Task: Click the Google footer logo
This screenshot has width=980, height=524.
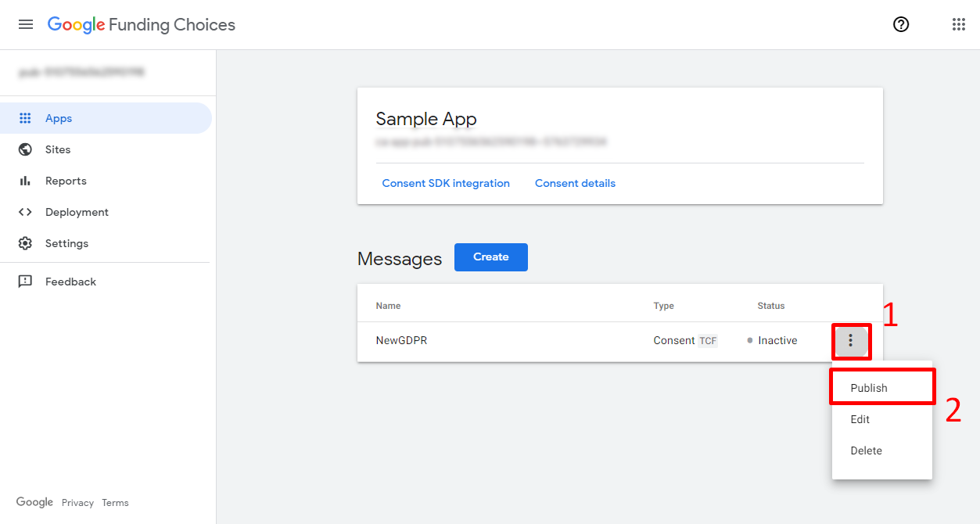Action: click(x=34, y=502)
